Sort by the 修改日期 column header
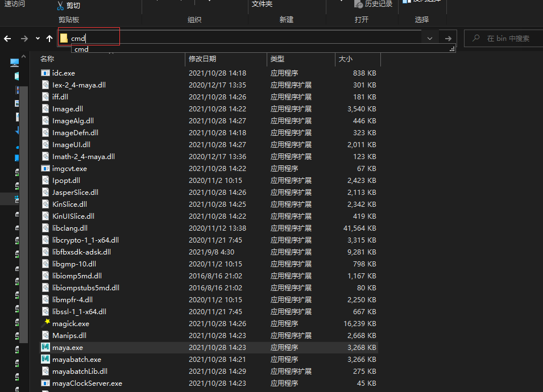The image size is (543, 392). pos(202,59)
